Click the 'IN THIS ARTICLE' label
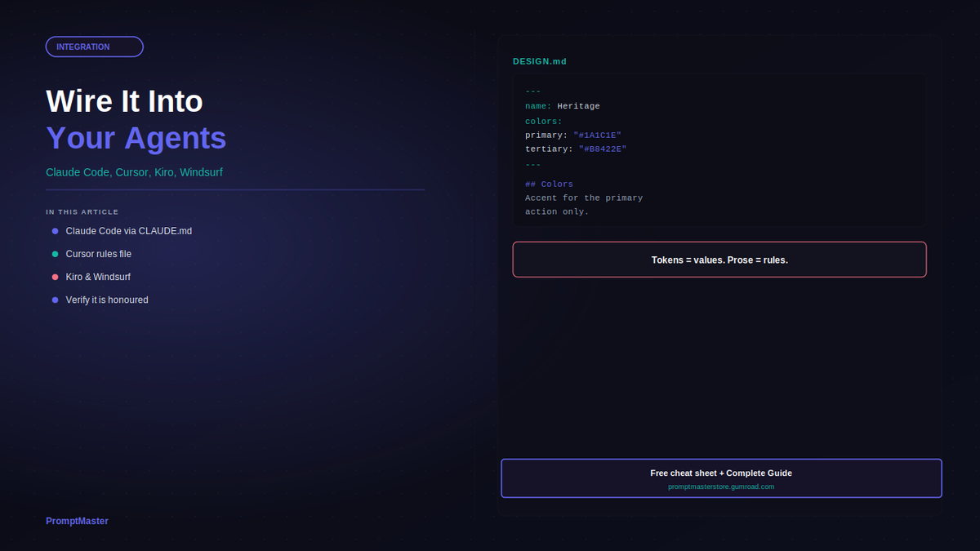 [x=82, y=212]
